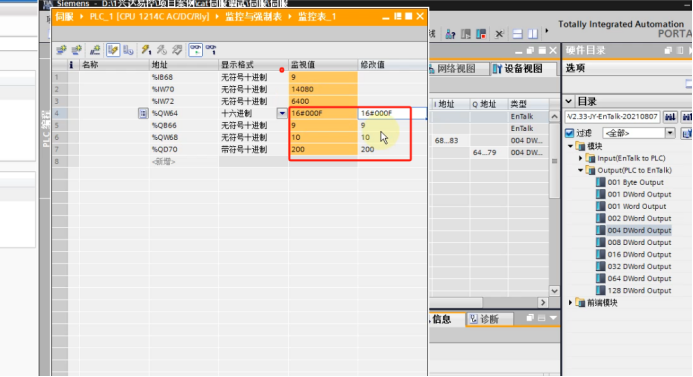The width and height of the screenshot is (693, 377).
Task: Toggle the 过滤 filter checkbox
Action: (x=570, y=133)
